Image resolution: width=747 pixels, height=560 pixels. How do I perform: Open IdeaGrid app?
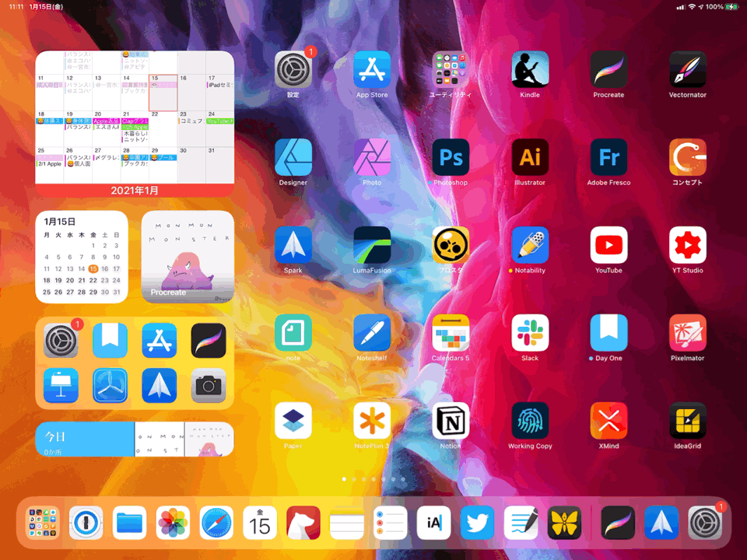(x=687, y=421)
